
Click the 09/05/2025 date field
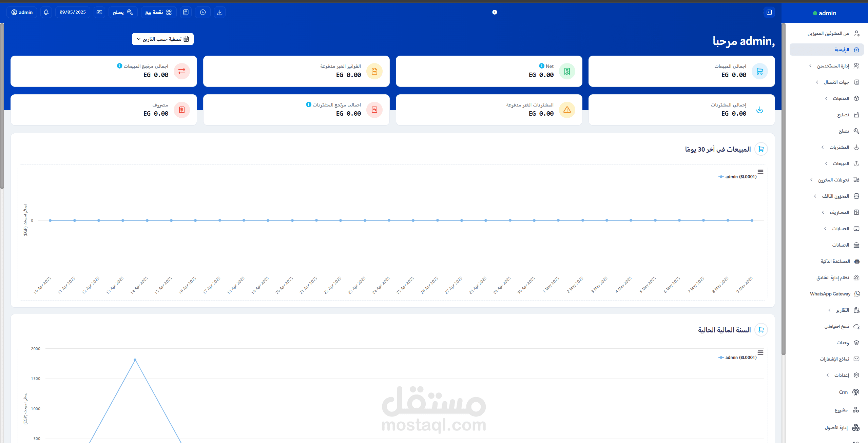[x=72, y=12]
